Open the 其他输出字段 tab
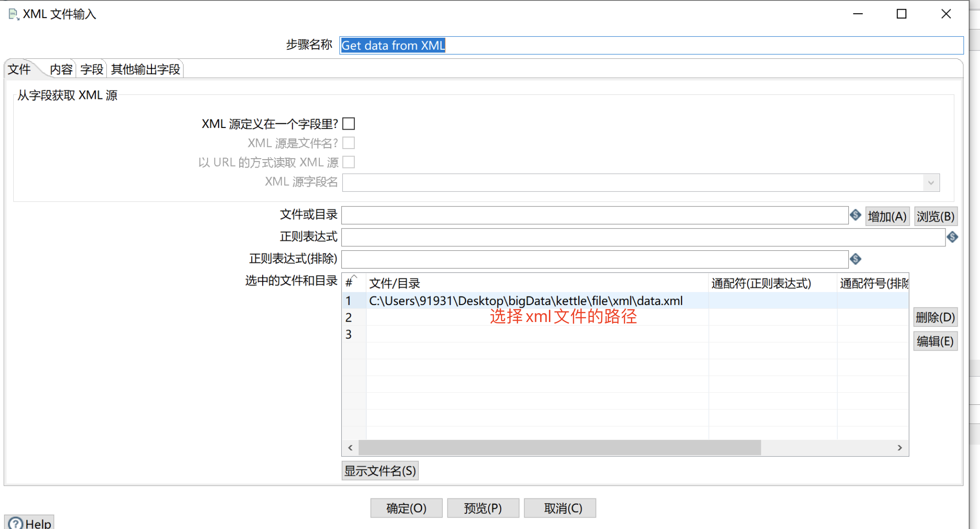The height and width of the screenshot is (529, 980). 144,69
